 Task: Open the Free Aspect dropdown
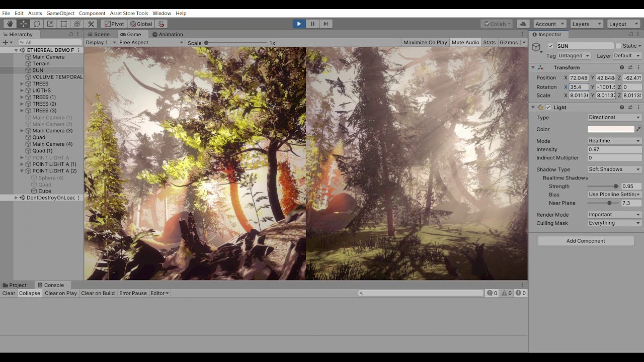pos(151,43)
